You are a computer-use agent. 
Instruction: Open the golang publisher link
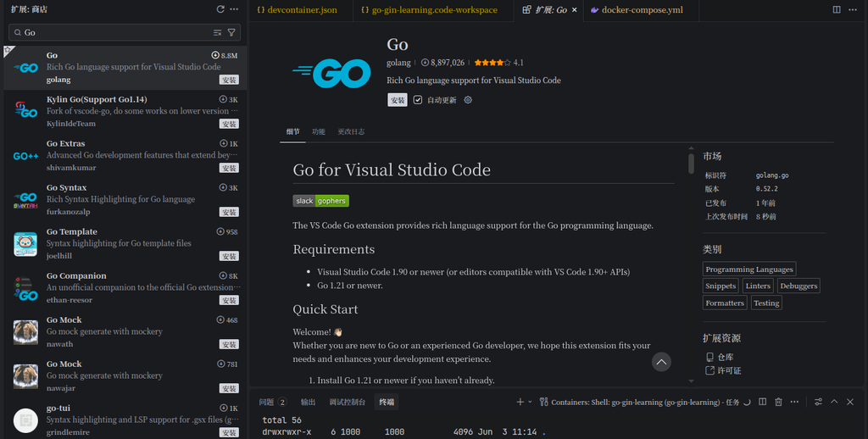pyautogui.click(x=398, y=63)
